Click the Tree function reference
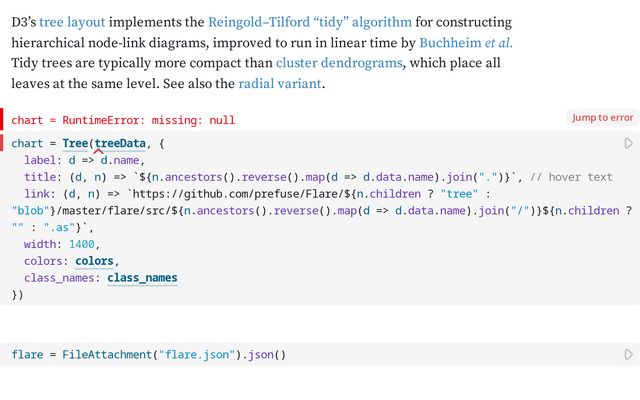Viewport: 640px width, 400px height. pos(75,143)
